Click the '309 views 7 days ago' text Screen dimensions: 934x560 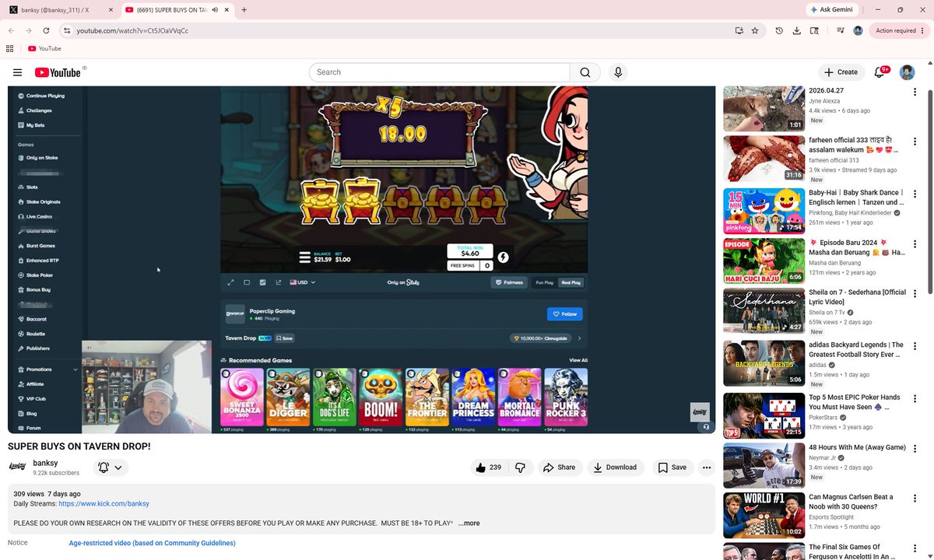(x=47, y=494)
